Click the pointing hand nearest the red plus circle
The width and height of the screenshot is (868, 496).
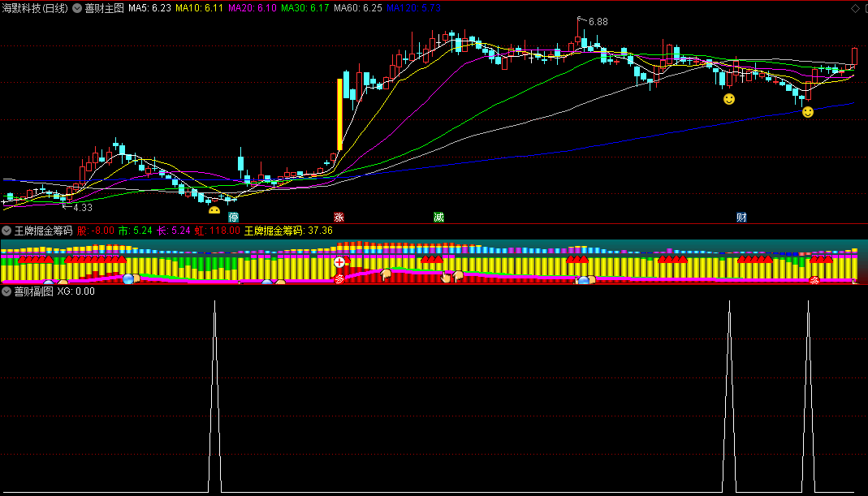point(386,274)
